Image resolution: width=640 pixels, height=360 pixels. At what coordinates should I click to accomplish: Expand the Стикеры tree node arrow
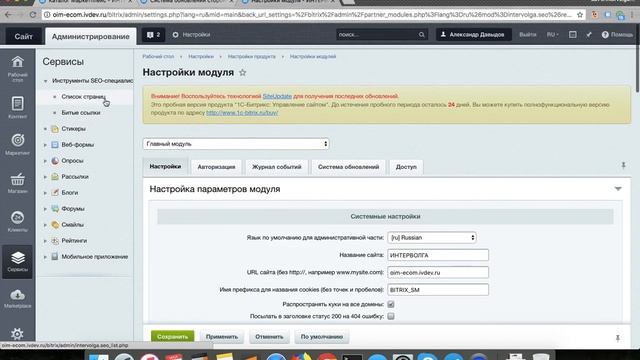(x=45, y=129)
